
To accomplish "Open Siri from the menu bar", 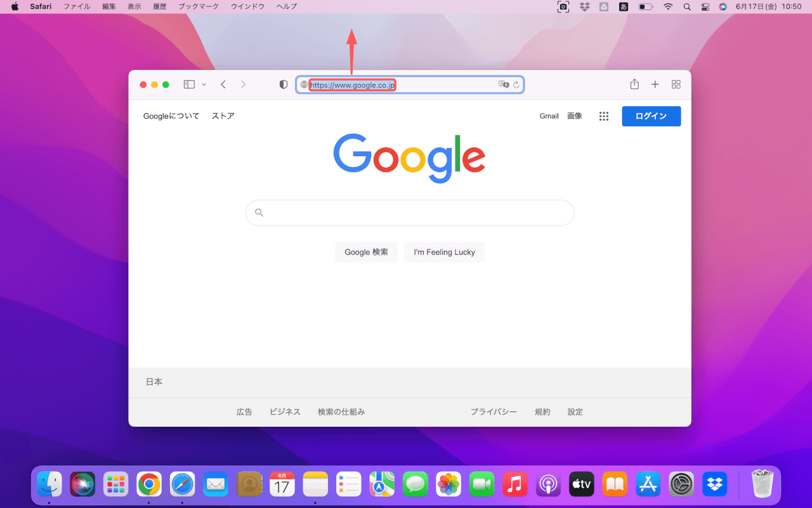I will (723, 6).
